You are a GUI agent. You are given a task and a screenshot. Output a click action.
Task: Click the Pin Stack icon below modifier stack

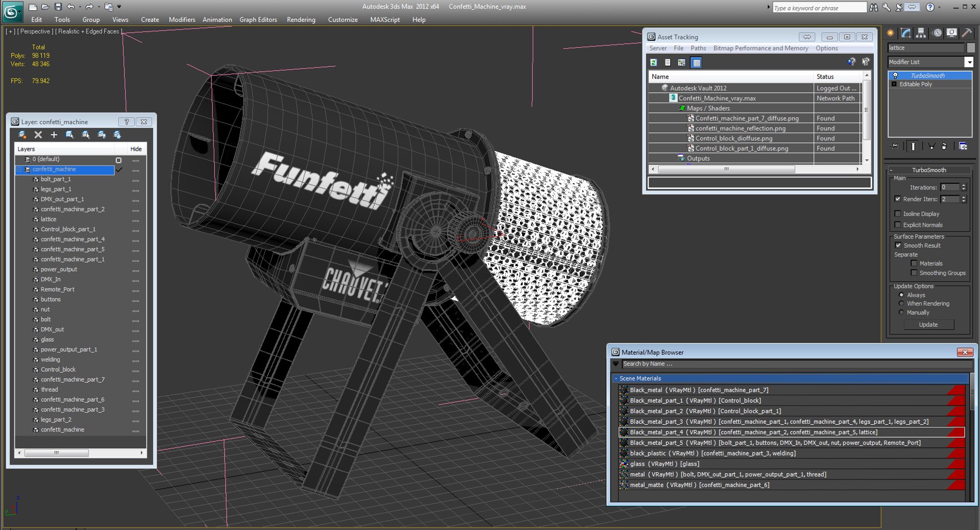894,147
